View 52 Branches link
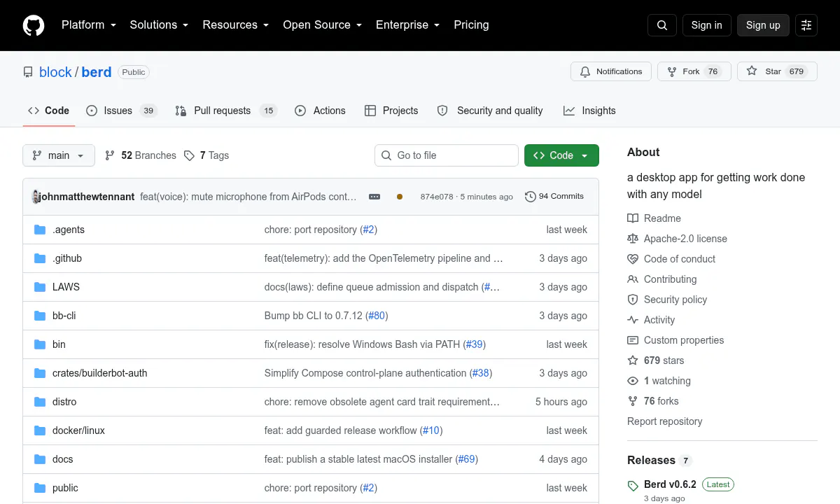Viewport: 840px width, 504px height. [141, 155]
